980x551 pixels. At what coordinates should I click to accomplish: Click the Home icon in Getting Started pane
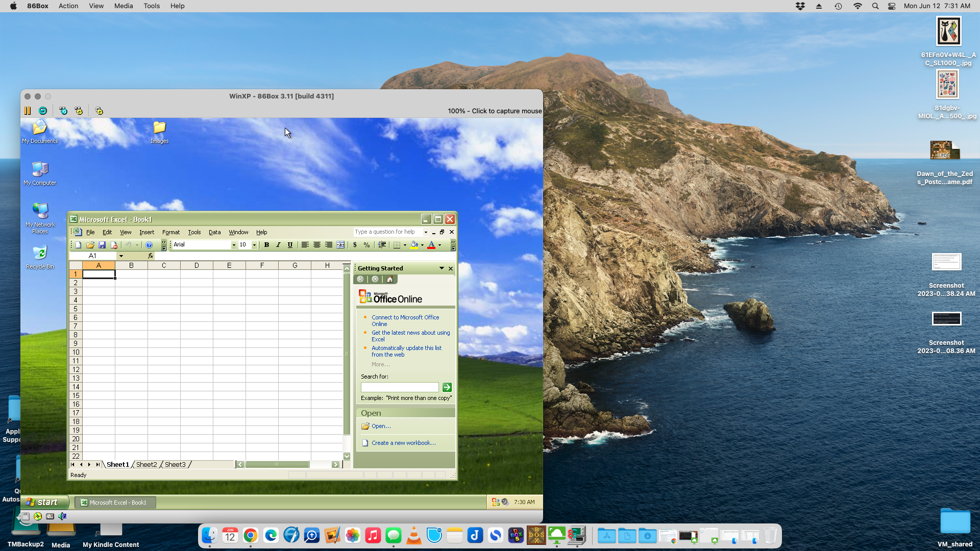(x=390, y=279)
